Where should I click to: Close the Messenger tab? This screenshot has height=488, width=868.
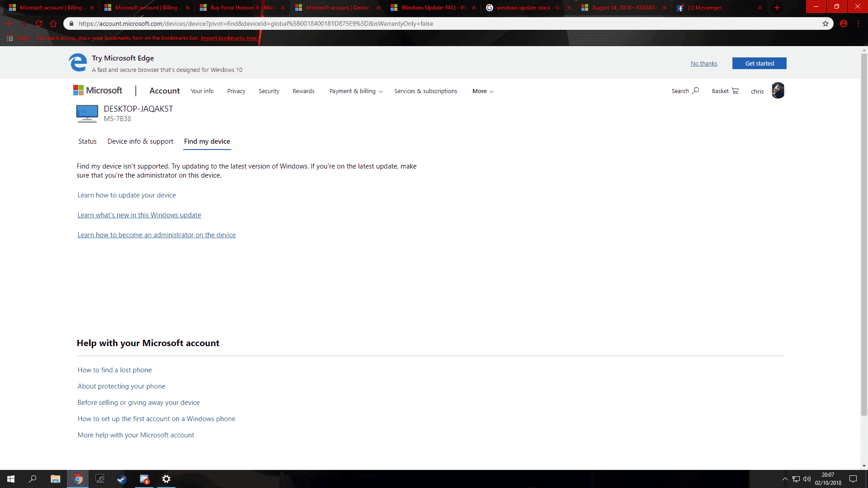pos(760,8)
